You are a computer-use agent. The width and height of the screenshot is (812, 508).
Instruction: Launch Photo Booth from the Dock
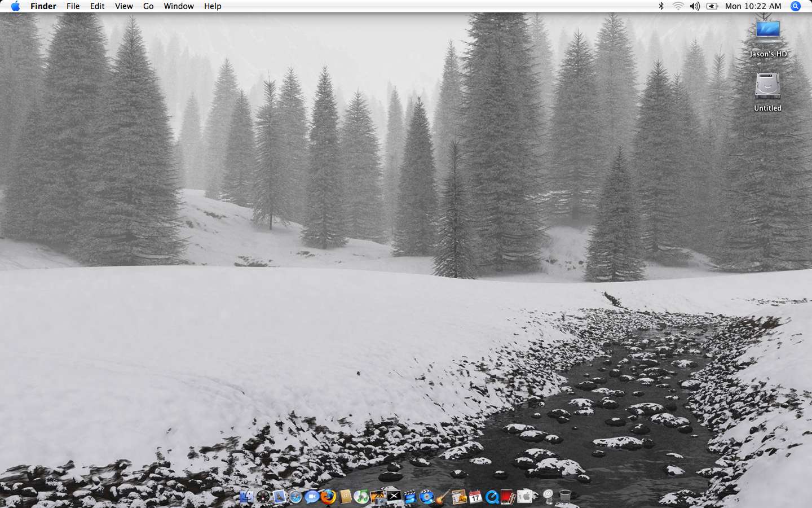pos(508,497)
